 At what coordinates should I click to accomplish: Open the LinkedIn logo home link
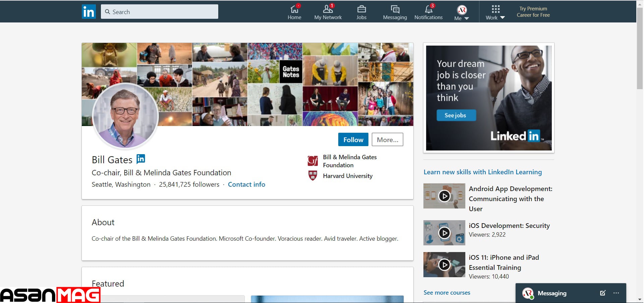89,12
